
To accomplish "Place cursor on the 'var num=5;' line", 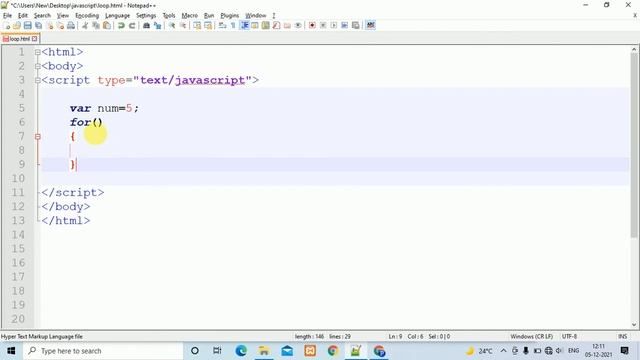I will point(104,108).
